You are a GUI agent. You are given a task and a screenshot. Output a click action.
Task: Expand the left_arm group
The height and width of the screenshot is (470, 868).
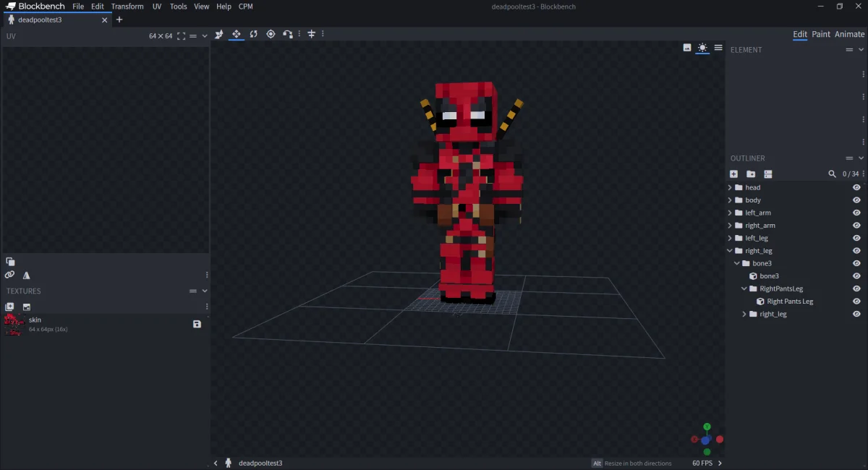coord(730,213)
